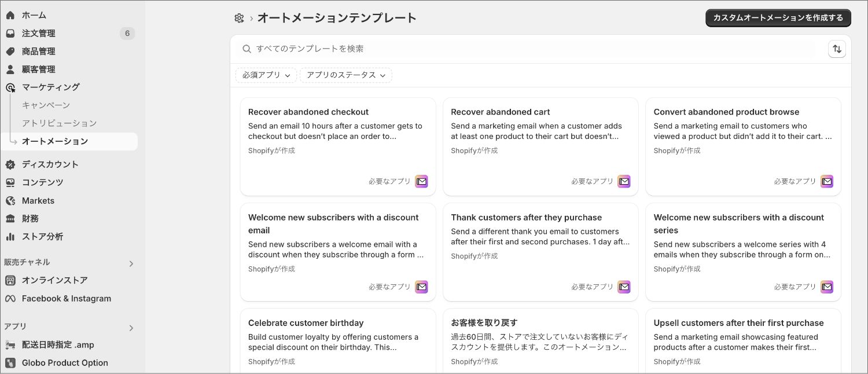Click the online store icon beside オンラインストア

pyautogui.click(x=10, y=280)
